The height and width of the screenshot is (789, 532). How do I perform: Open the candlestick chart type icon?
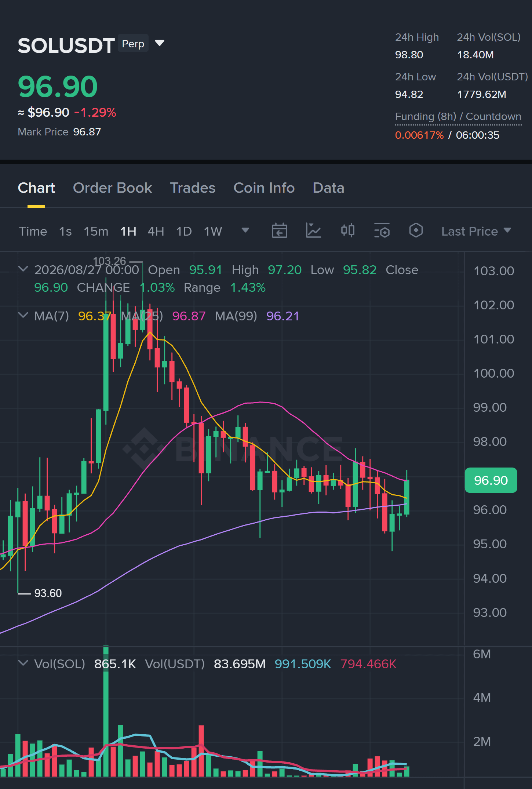pyautogui.click(x=348, y=230)
